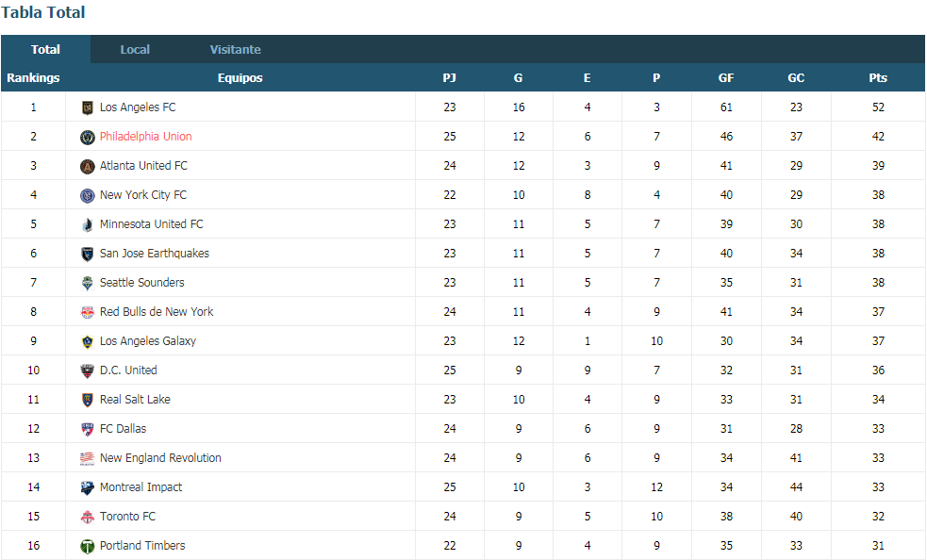Click the Toronto FC crest icon
The image size is (927, 560).
click(x=87, y=517)
